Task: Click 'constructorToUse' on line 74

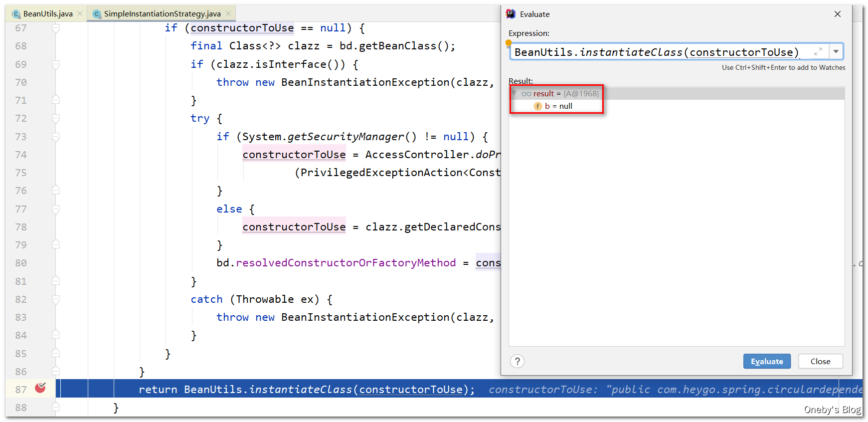Action: pos(294,155)
